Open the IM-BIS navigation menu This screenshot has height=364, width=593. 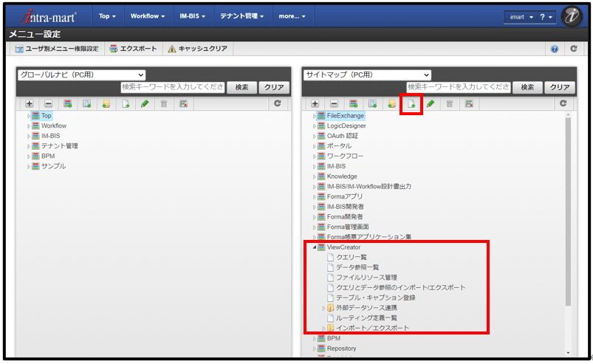pyautogui.click(x=192, y=16)
